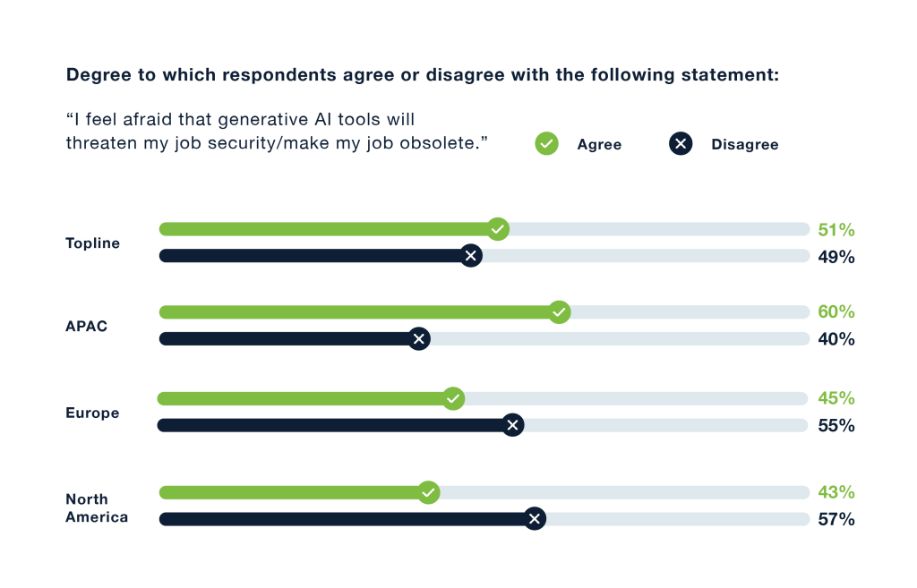The height and width of the screenshot is (588, 917).
Task: Click the APAC row label
Action: point(86,327)
